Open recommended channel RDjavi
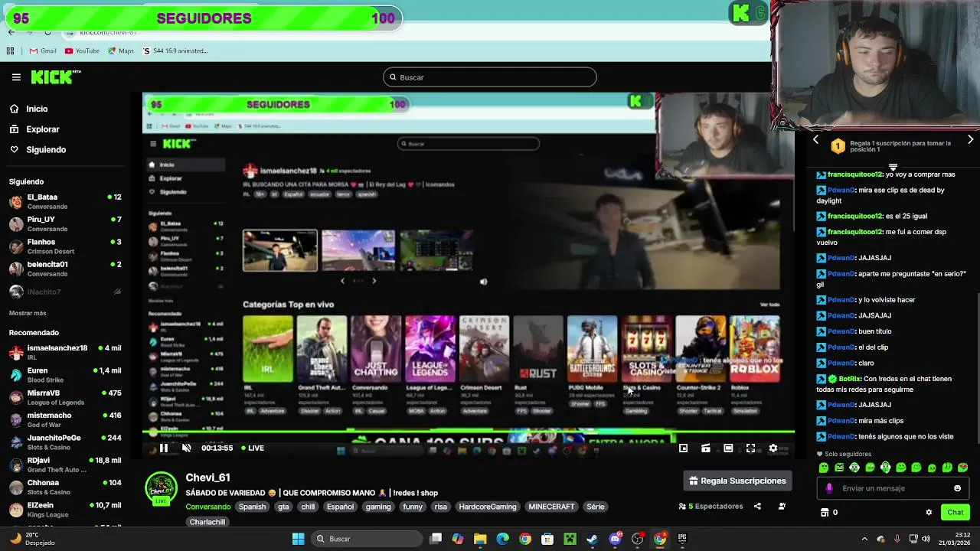This screenshot has width=980, height=551. coord(65,465)
